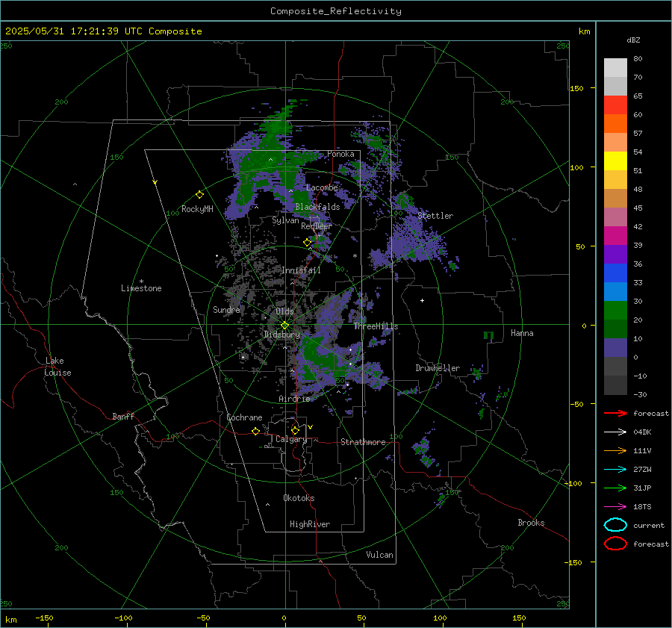Click the Airdrie city label
Viewport: 672px width, 628px height.
pyautogui.click(x=294, y=399)
